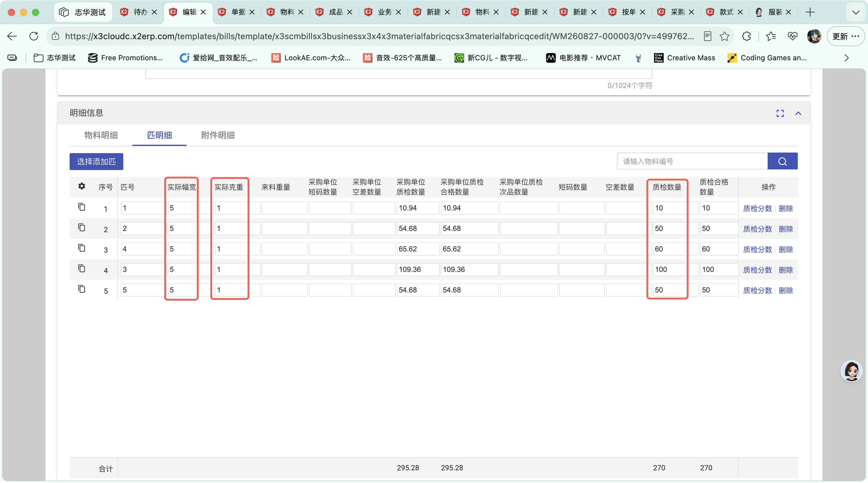Open the browser profile avatar
The height and width of the screenshot is (483, 868).
click(x=814, y=36)
